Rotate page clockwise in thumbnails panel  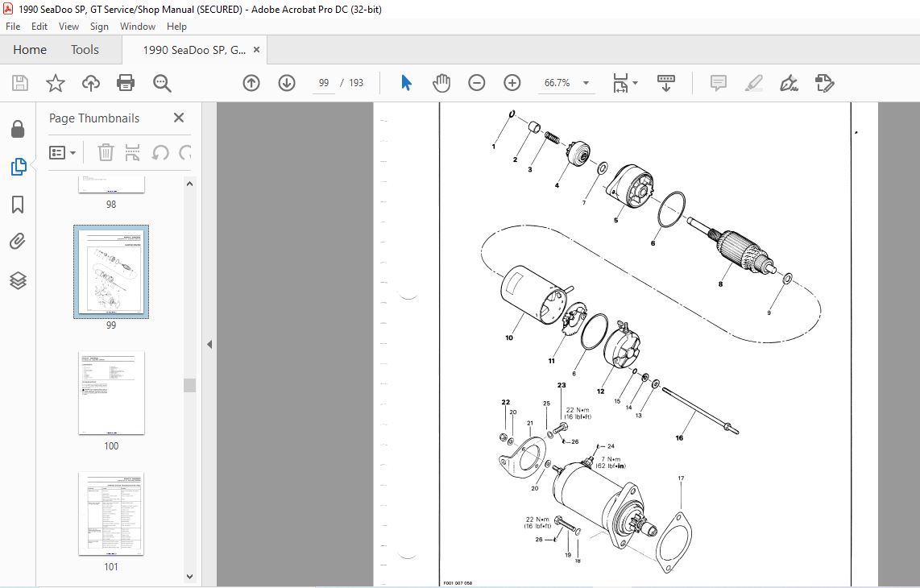184,152
